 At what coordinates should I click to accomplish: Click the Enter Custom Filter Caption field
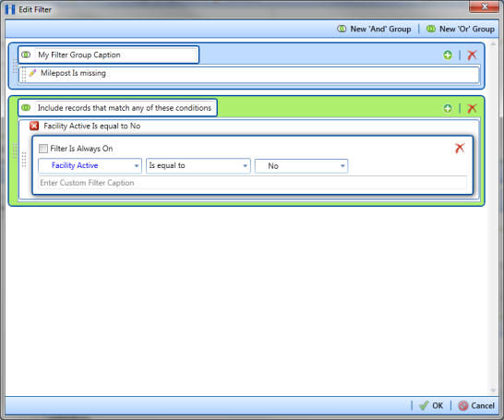click(x=252, y=183)
